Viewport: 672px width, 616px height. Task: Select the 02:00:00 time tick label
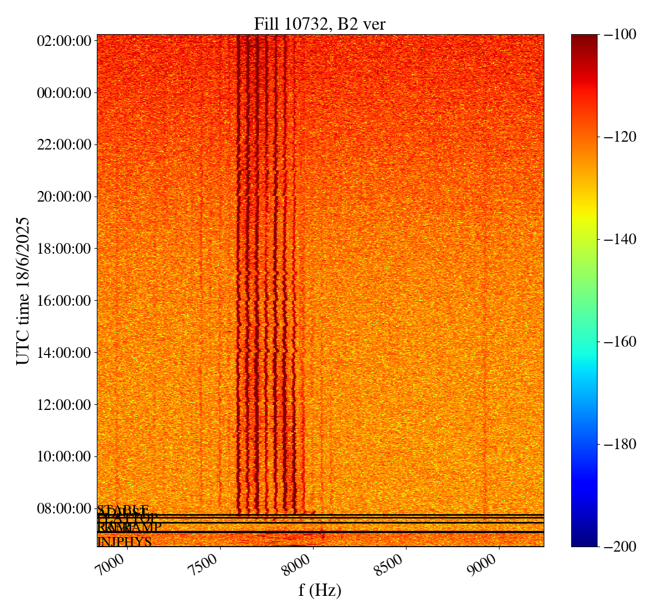(x=64, y=40)
